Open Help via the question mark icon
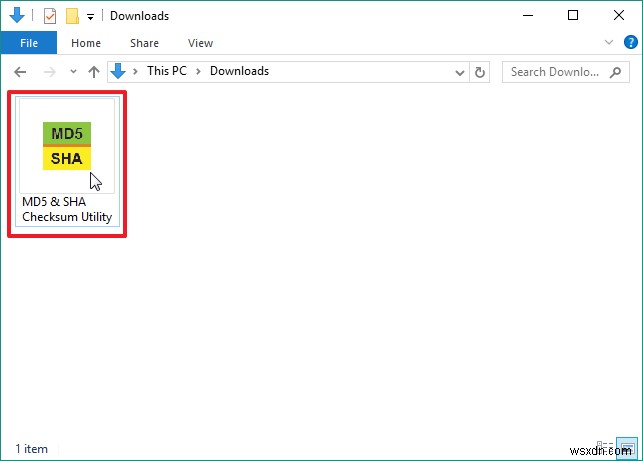The height and width of the screenshot is (461, 643). click(630, 42)
